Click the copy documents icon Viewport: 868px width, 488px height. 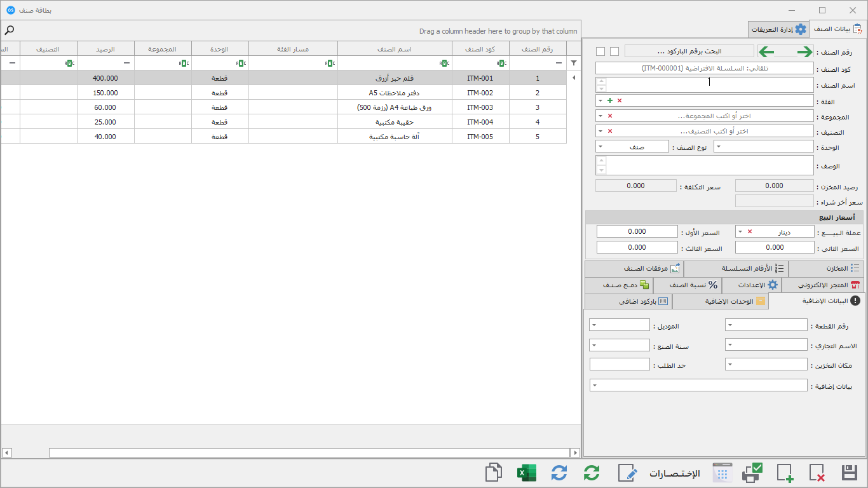tap(494, 473)
